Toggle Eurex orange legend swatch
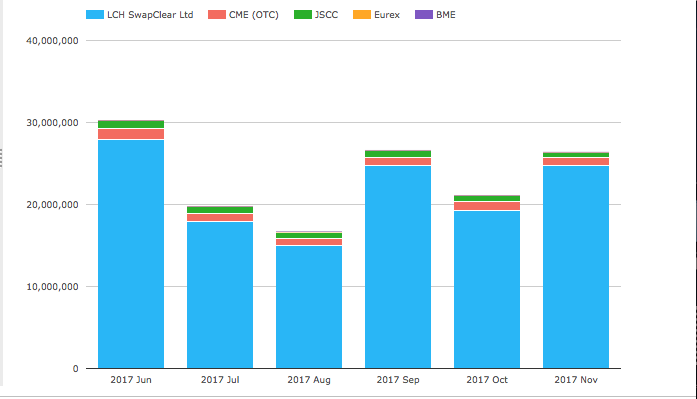Screen dimensions: 697x399 click(362, 15)
